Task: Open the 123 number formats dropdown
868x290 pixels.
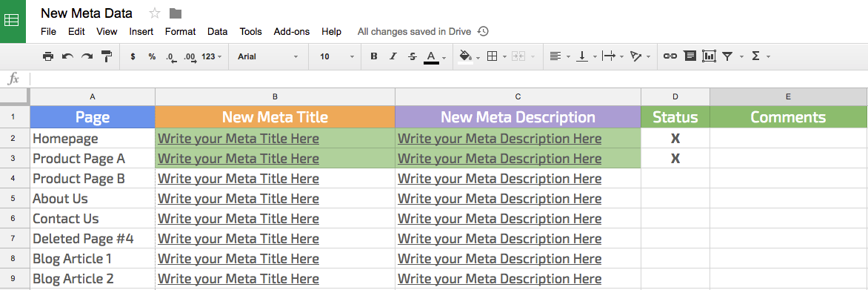Action: click(x=212, y=56)
